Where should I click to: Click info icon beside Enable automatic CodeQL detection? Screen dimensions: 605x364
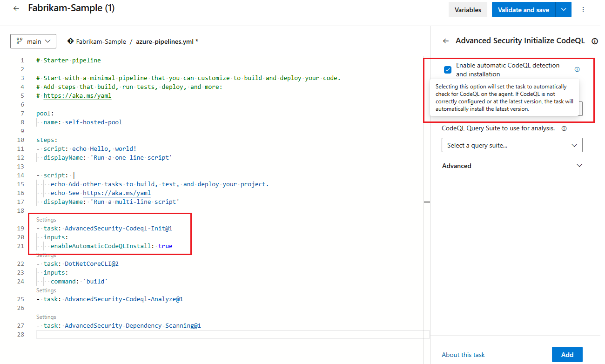click(x=577, y=69)
